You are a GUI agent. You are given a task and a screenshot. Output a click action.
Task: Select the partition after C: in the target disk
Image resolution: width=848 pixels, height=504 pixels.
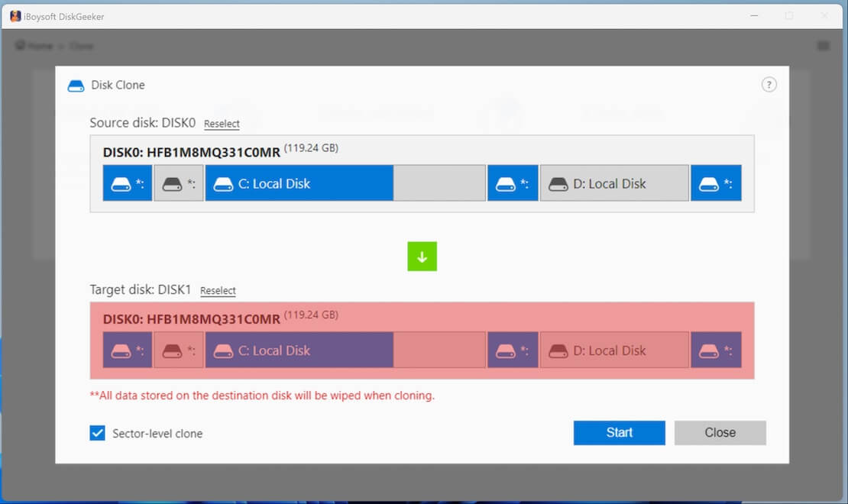(513, 351)
